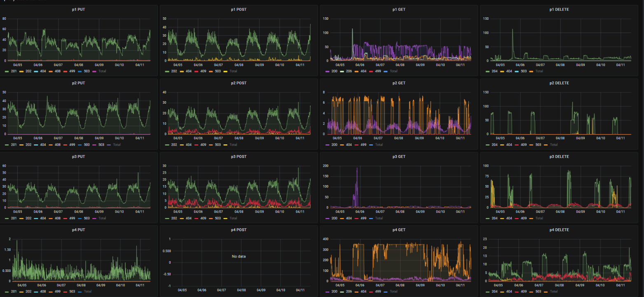
Task: Open the p2 POST panel title menu
Action: coord(239,83)
